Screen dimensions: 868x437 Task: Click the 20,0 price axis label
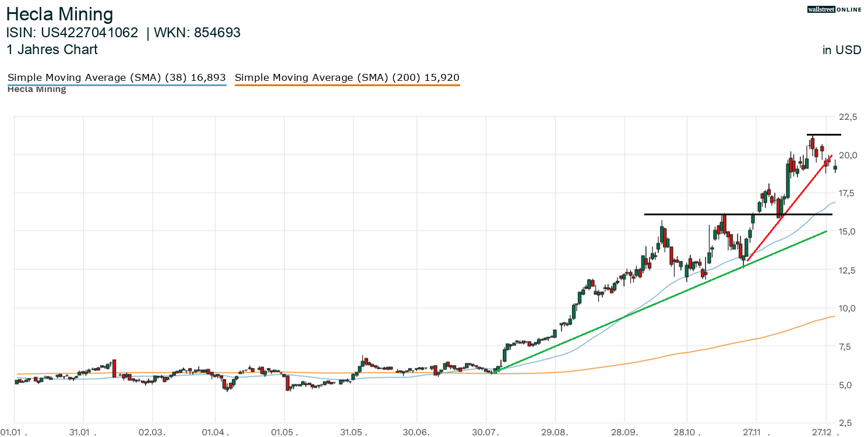848,155
